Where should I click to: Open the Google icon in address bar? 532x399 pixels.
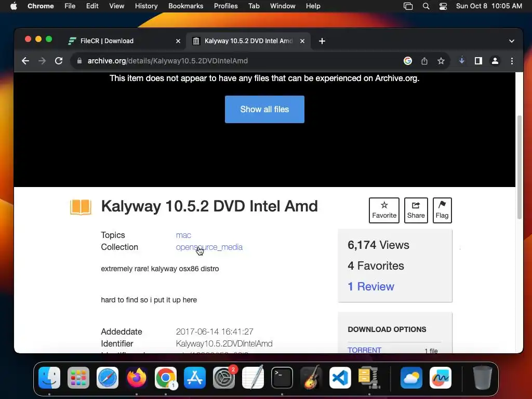(x=408, y=61)
